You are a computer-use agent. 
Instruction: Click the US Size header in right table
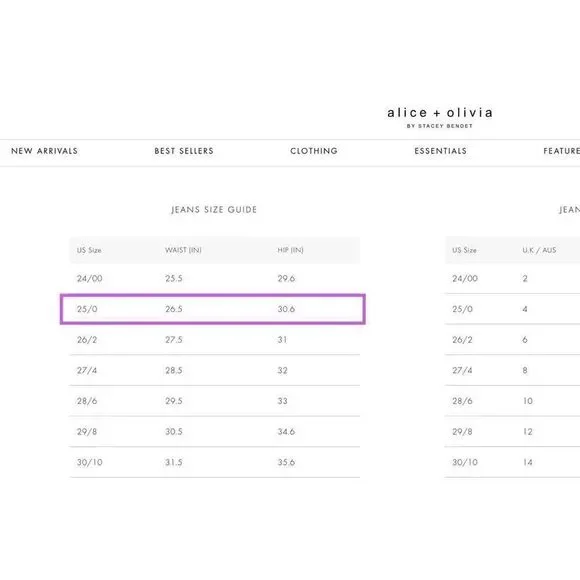464,250
